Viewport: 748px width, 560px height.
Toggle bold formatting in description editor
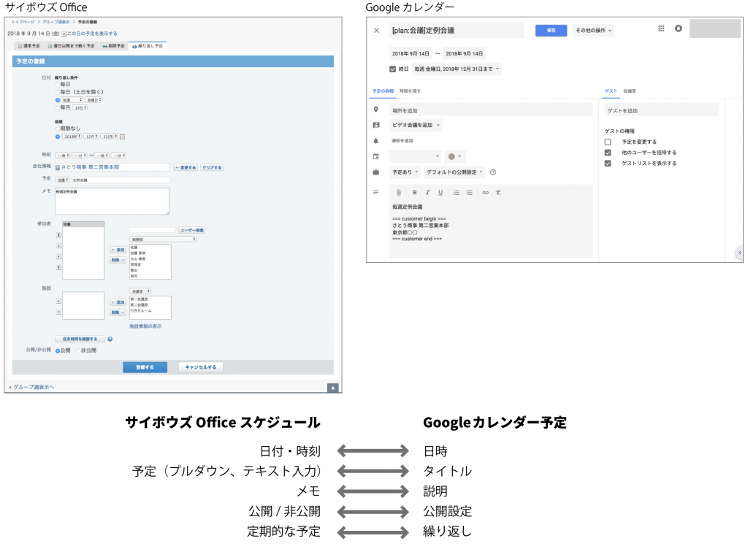[414, 193]
